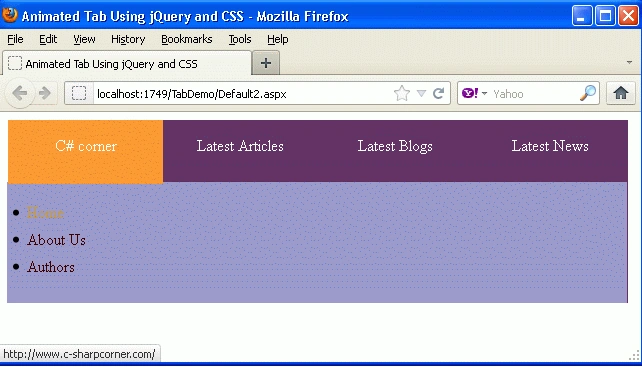Follow the About Us link
The width and height of the screenshot is (642, 367).
point(56,240)
